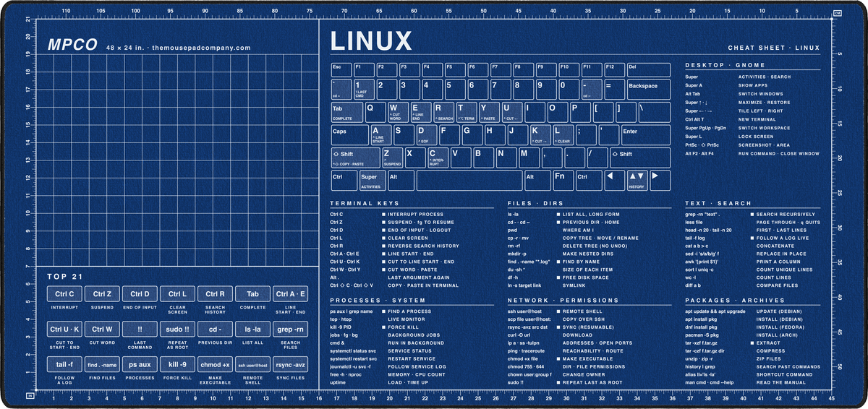
Task: Click LOCK SCREEN text in Desktop section
Action: (x=756, y=137)
